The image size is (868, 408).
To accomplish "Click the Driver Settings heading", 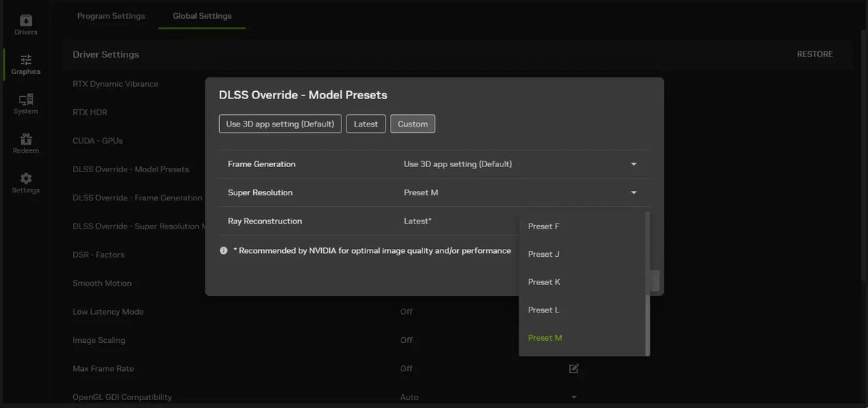I will tap(106, 54).
